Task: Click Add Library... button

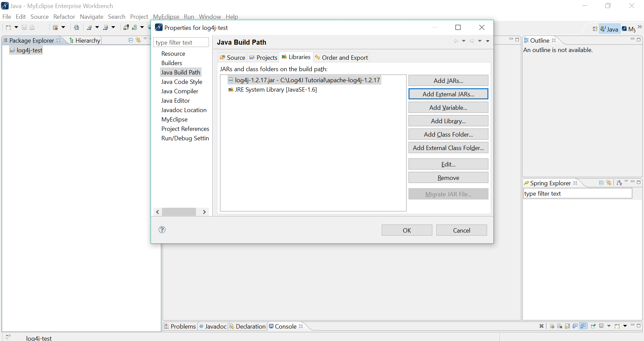Action: [x=448, y=121]
